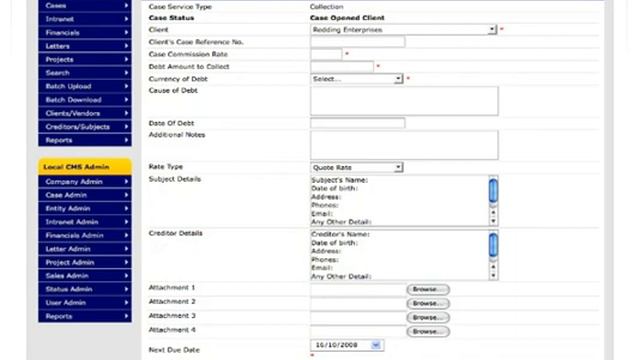Click the Subject Details scroll down arrow
This screenshot has height=360, width=640.
point(493,221)
